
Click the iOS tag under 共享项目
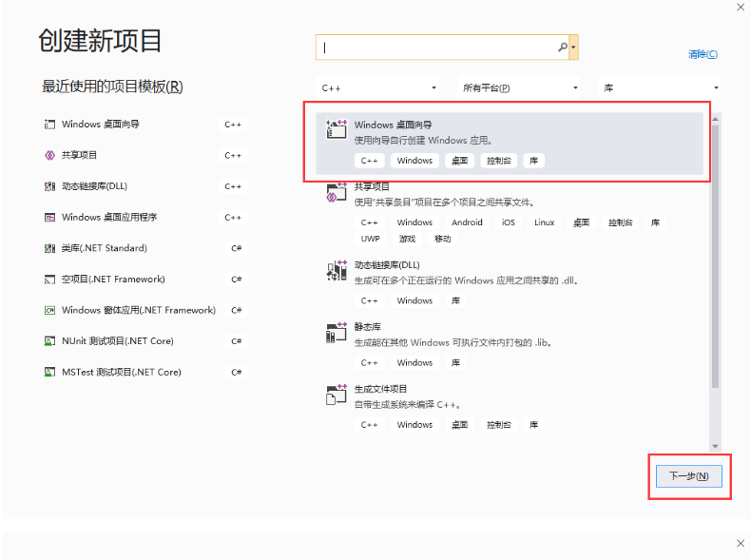509,222
